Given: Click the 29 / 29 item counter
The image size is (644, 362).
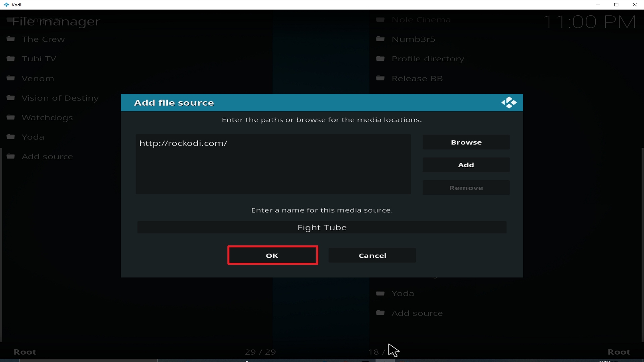Looking at the screenshot, I should pos(260,352).
